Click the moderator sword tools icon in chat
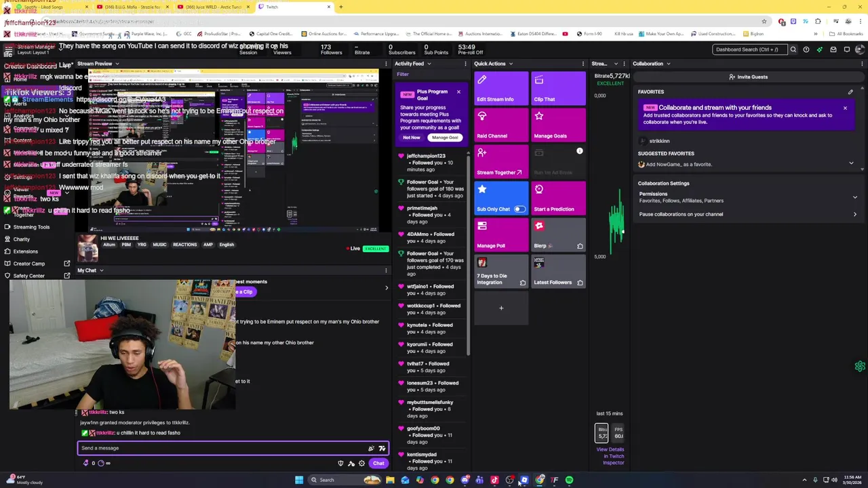 pyautogui.click(x=351, y=464)
